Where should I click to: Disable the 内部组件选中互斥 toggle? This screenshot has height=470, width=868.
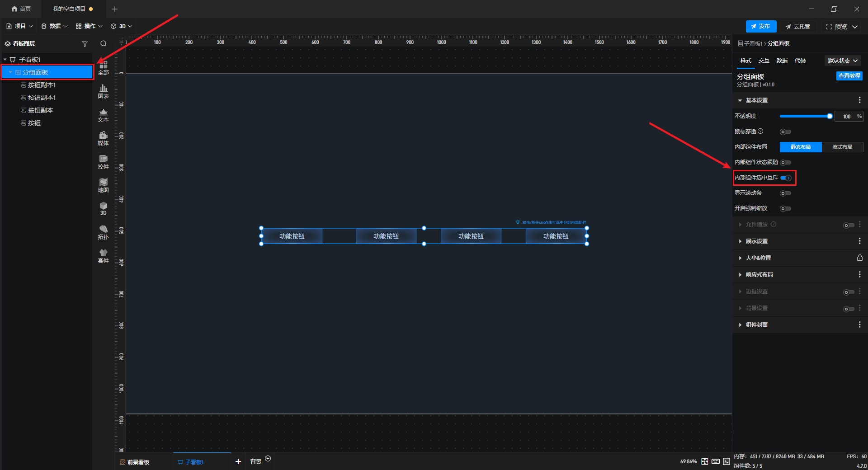pos(786,178)
